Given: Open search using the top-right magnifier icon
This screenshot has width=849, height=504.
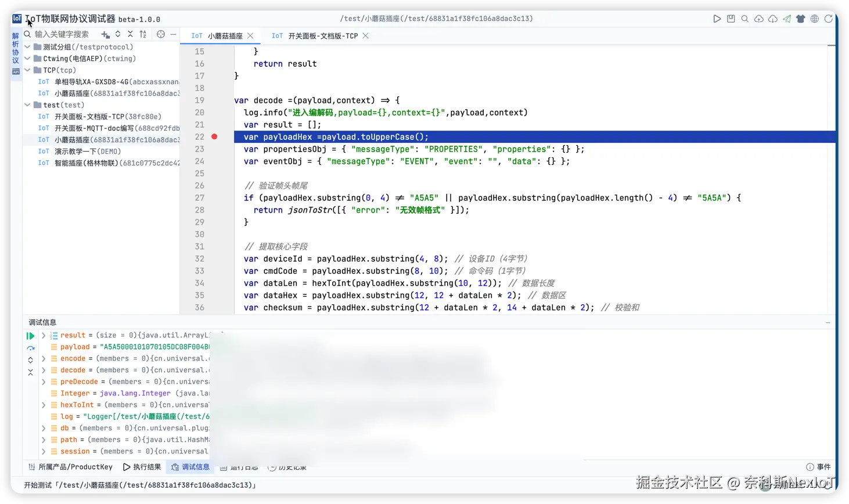Looking at the screenshot, I should tap(745, 19).
